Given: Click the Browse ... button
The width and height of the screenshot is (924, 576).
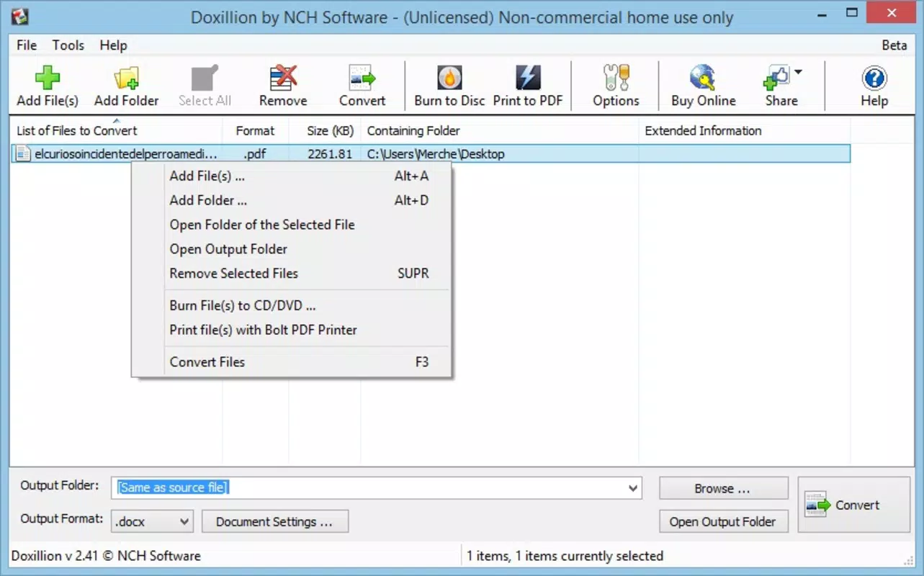Looking at the screenshot, I should pyautogui.click(x=723, y=488).
